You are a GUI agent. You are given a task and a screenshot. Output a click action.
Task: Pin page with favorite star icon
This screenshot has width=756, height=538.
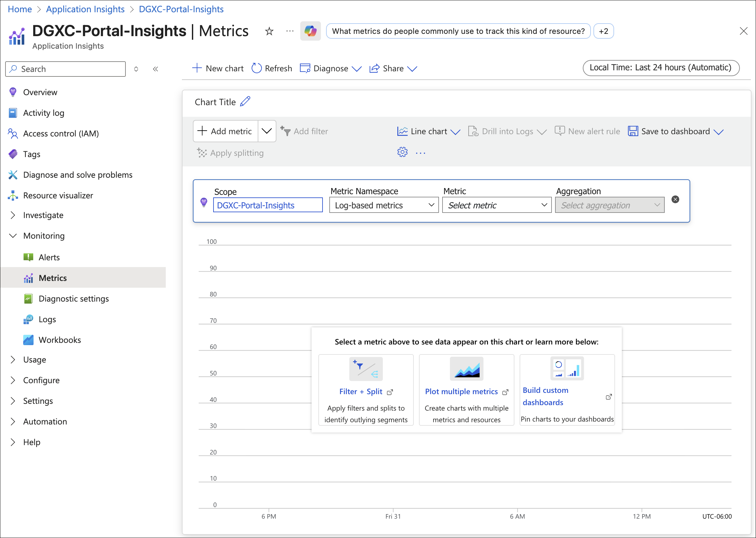(x=269, y=31)
